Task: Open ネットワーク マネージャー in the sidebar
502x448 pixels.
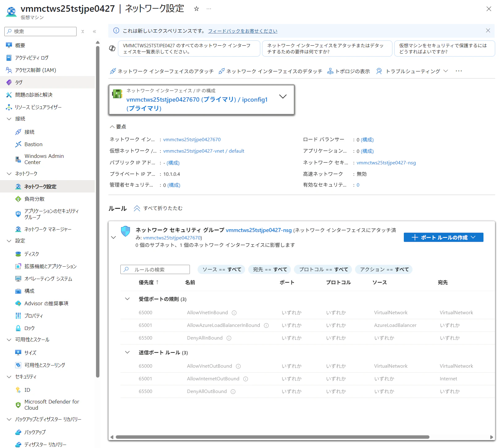Action: (x=47, y=229)
